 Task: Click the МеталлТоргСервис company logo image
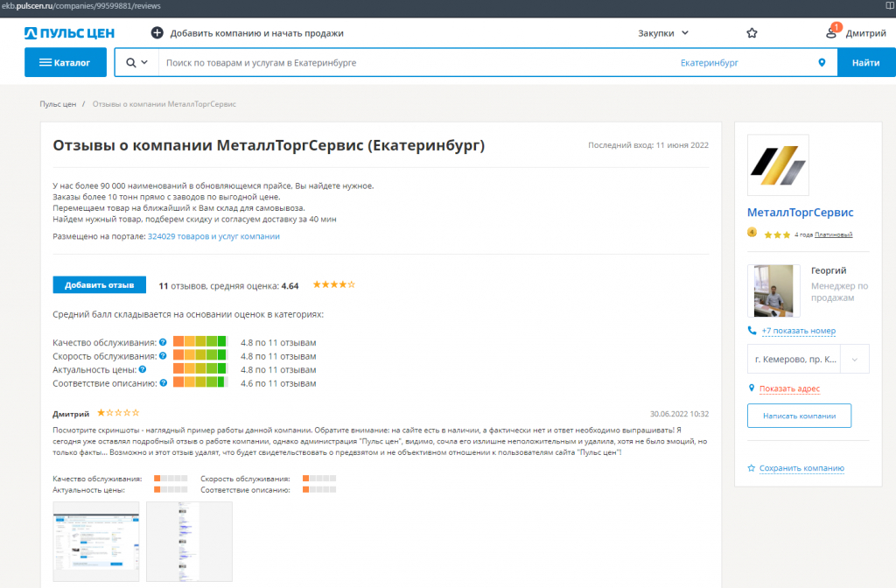(x=778, y=165)
